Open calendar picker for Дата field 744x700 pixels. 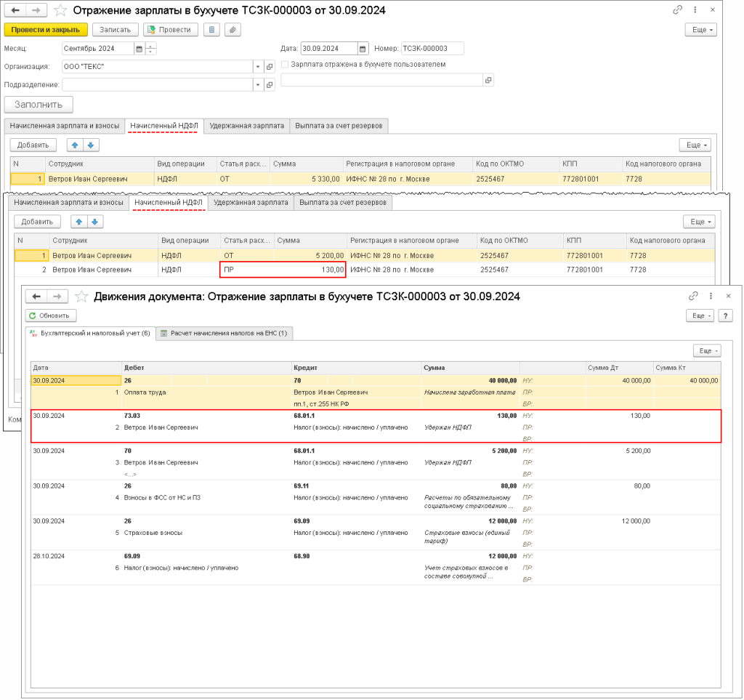(363, 49)
